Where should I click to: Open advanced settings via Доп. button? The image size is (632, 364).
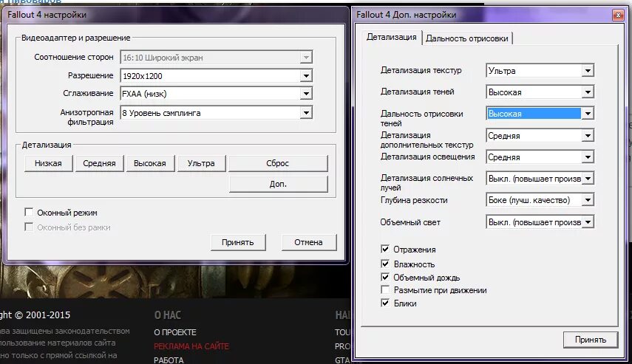coord(278,184)
